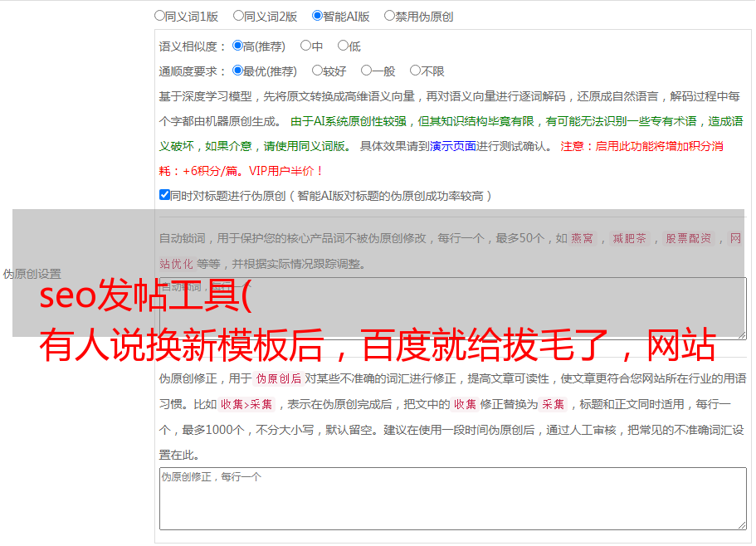Click the green 请使用同义词版 warning text

coord(305,146)
